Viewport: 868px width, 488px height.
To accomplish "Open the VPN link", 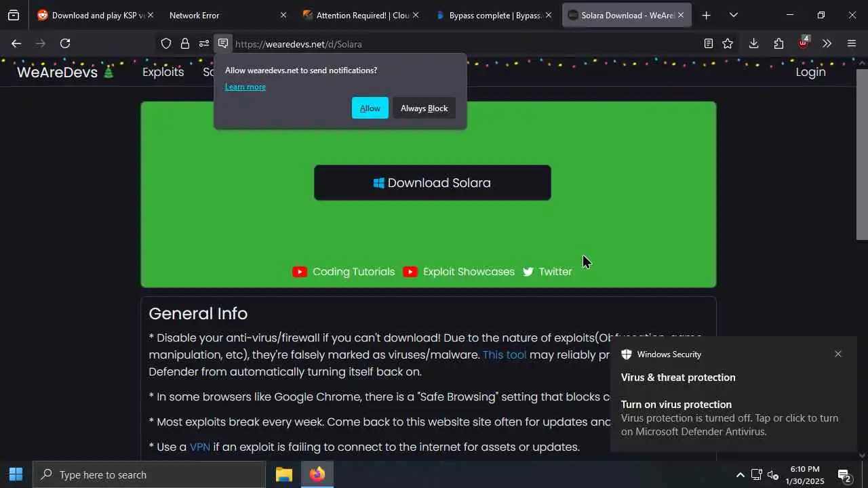I will click(x=200, y=447).
